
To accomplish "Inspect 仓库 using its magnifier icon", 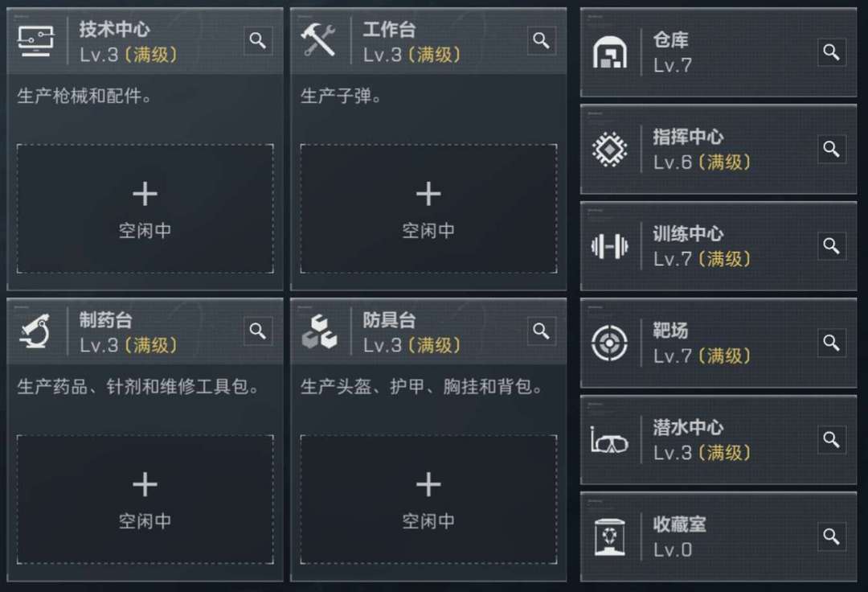I will 832,52.
